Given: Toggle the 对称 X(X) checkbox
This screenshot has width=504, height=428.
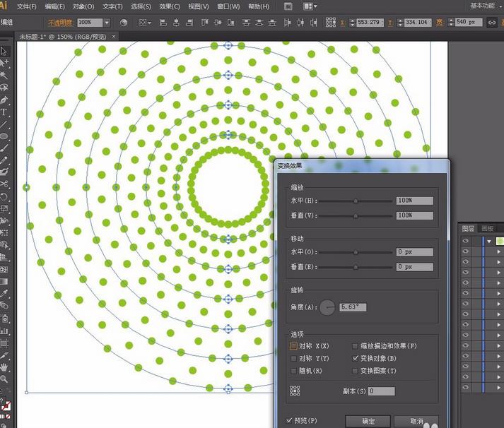Looking at the screenshot, I should tap(293, 346).
